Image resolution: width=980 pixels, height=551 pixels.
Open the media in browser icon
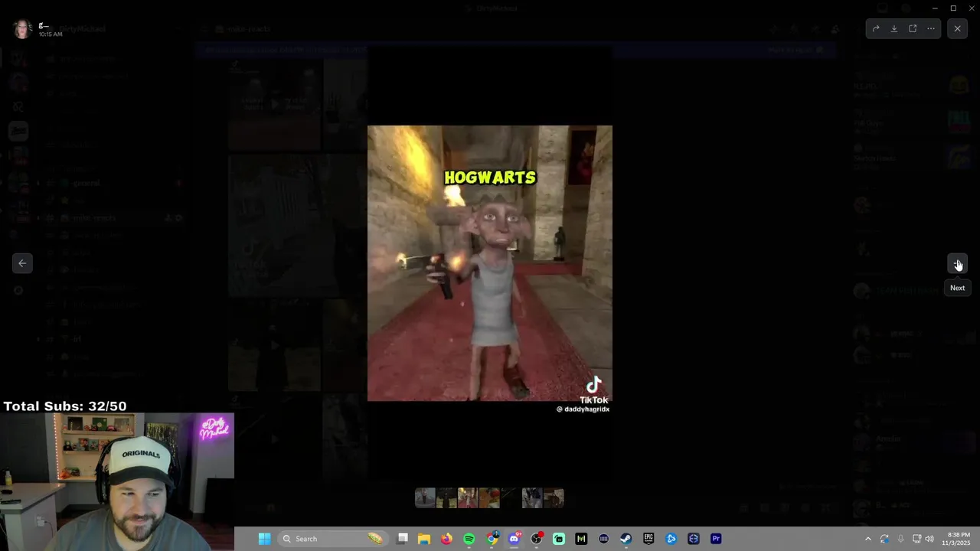pyautogui.click(x=913, y=28)
